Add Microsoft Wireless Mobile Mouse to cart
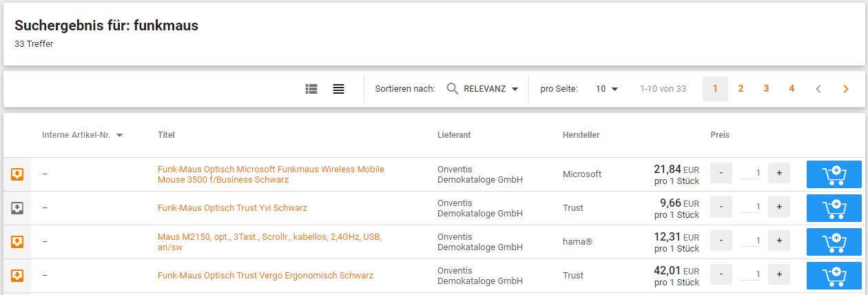Screen dimensions: 868x295 point(834,174)
